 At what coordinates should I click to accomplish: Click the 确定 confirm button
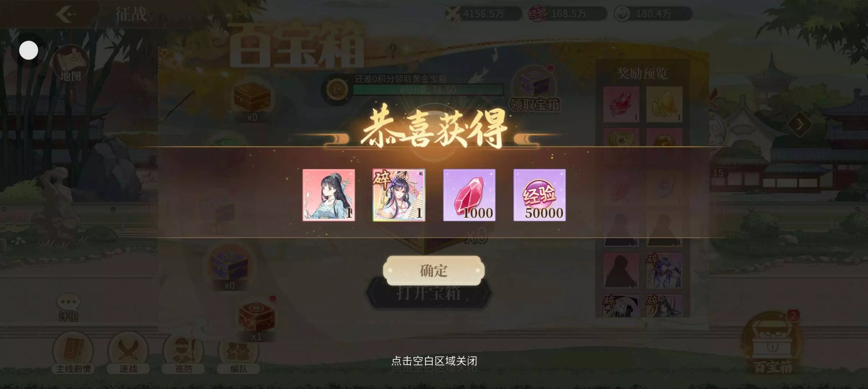tap(434, 270)
